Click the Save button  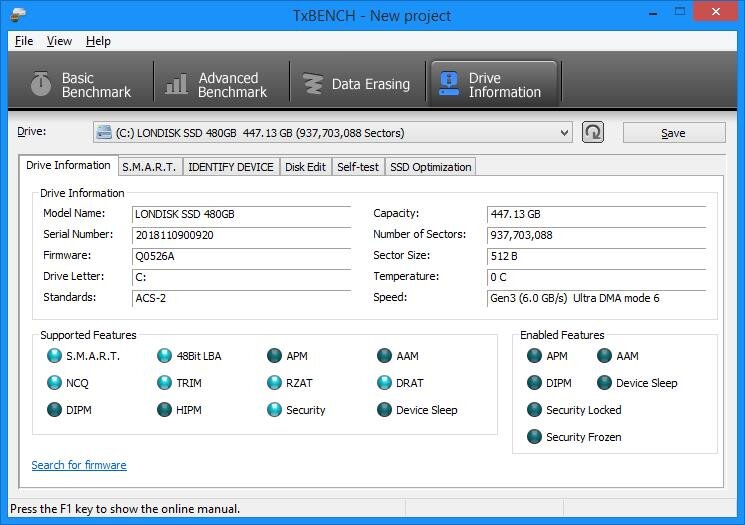[x=674, y=133]
